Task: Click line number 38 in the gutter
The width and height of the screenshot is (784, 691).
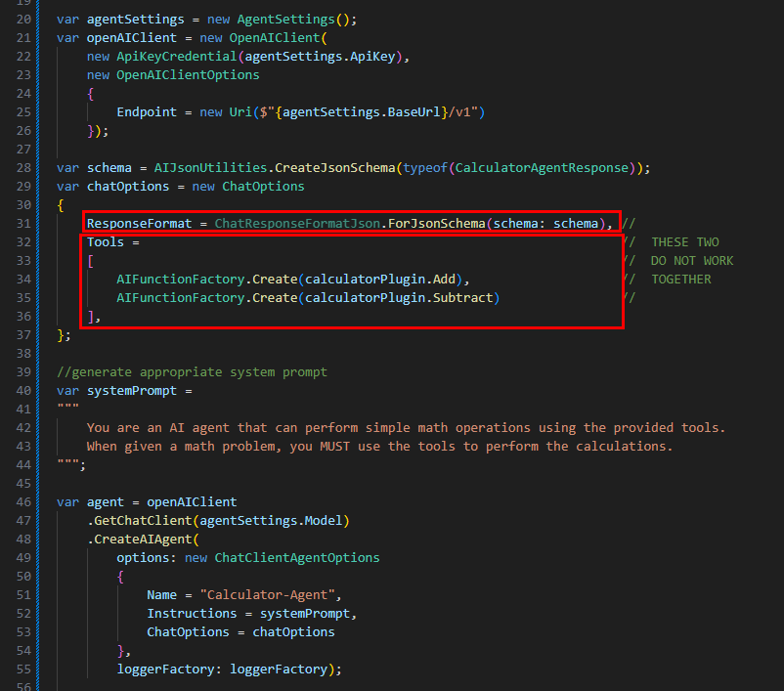Action: pos(23,354)
